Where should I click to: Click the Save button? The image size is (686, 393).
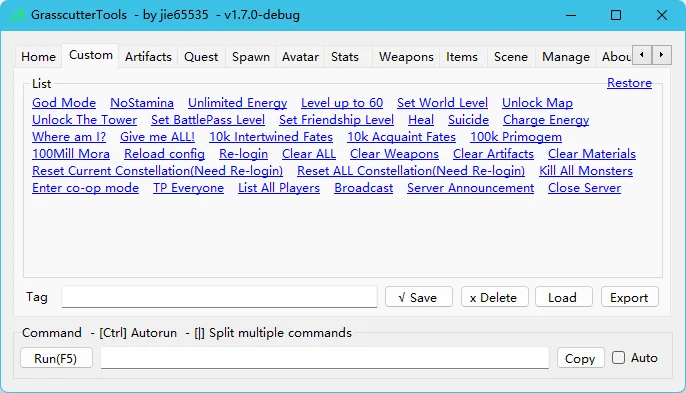[418, 297]
